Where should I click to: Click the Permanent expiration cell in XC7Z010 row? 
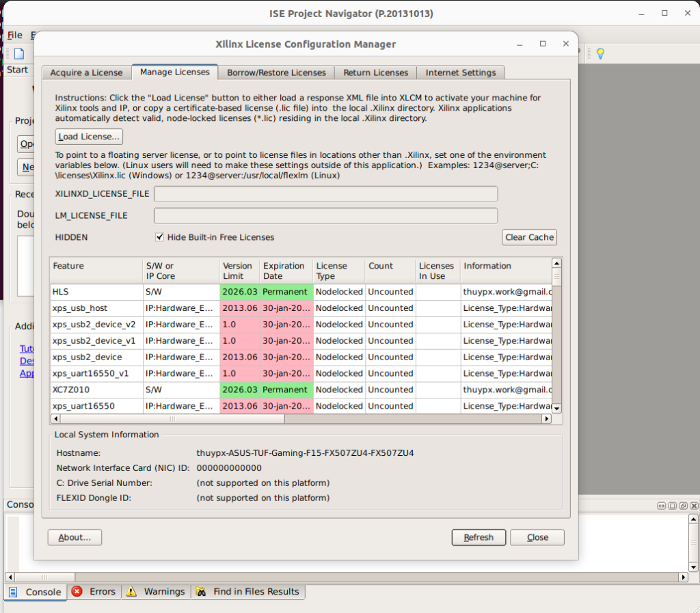[286, 390]
